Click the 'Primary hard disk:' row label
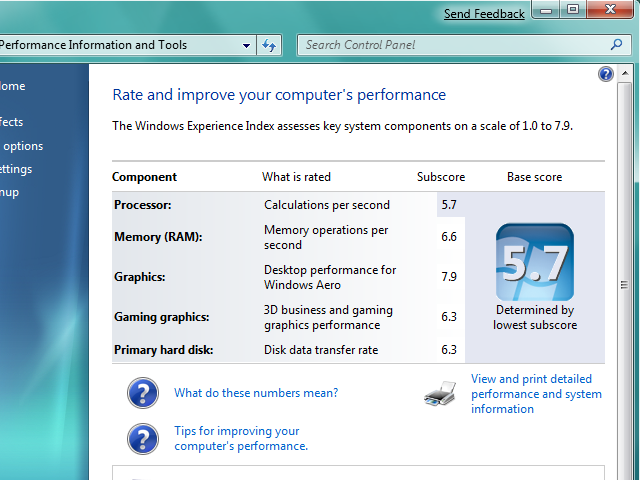Viewport: 640px width, 480px height. pyautogui.click(x=163, y=350)
